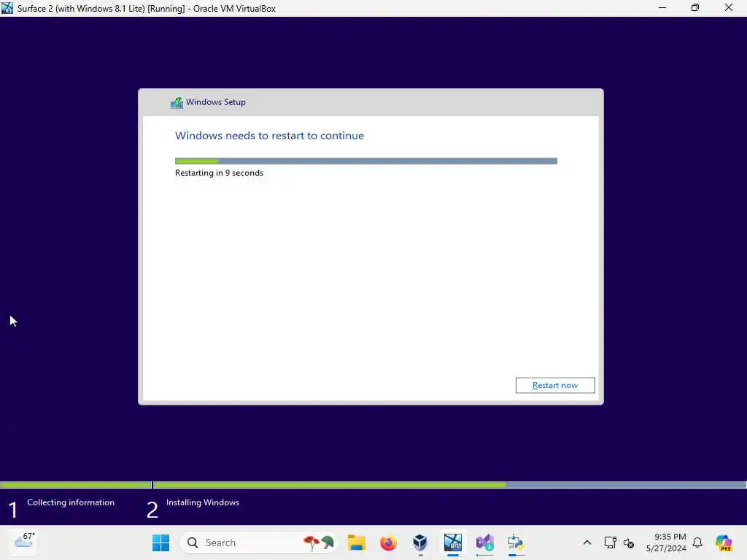747x560 pixels.
Task: Click the Restart now button
Action: (555, 385)
